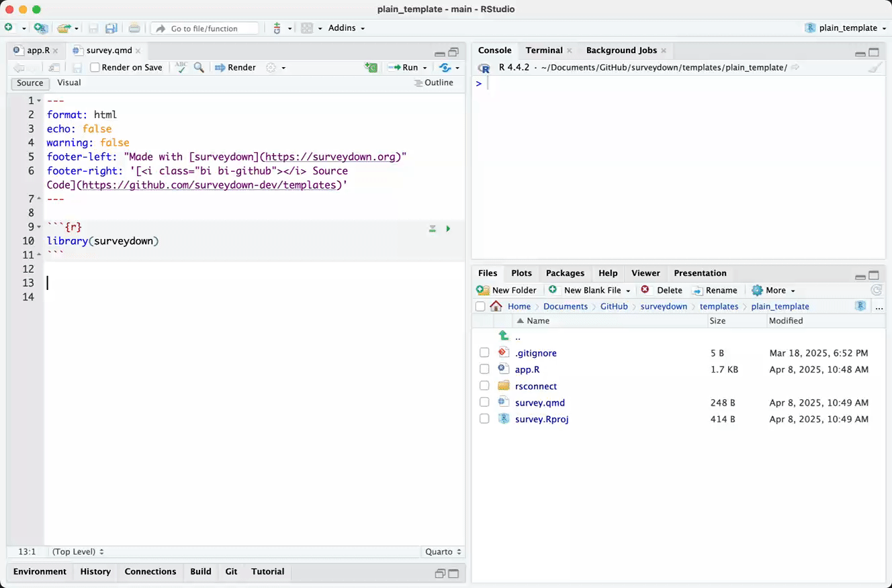Click the R project icon in Files breadcrumb
The image size is (892, 588).
tap(860, 306)
